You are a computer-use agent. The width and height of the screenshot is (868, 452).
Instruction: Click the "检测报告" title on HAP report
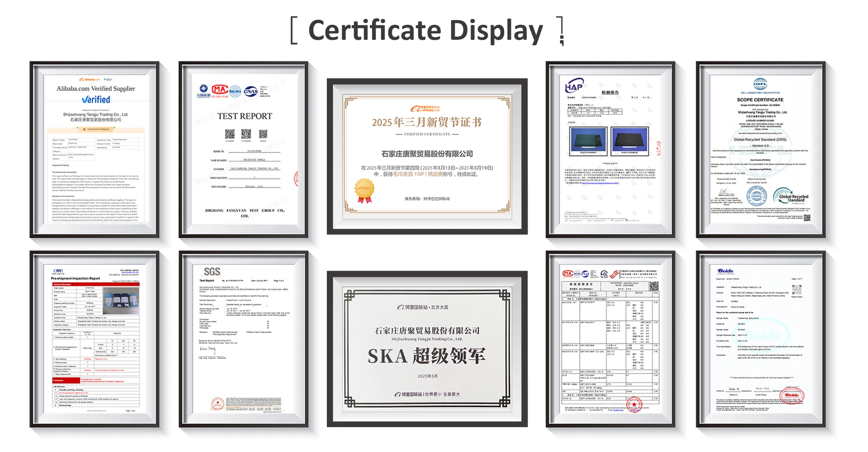click(610, 93)
